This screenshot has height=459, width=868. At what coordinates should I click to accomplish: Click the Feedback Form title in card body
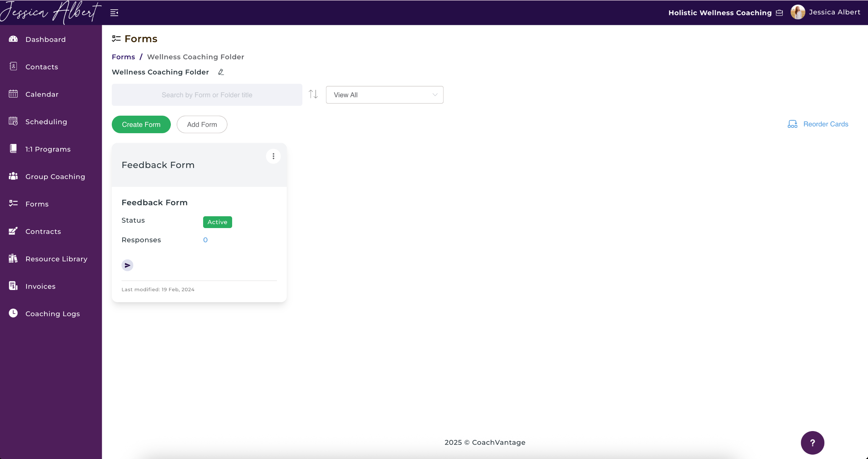coord(154,203)
